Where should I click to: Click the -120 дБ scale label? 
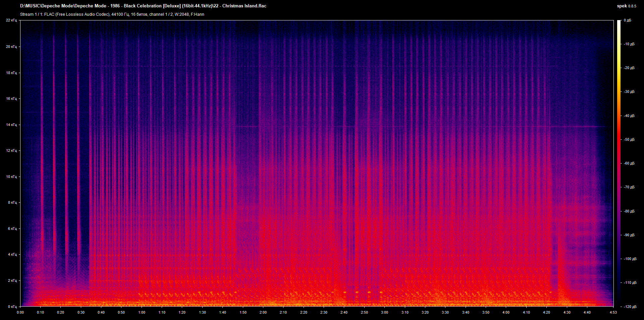[630, 307]
